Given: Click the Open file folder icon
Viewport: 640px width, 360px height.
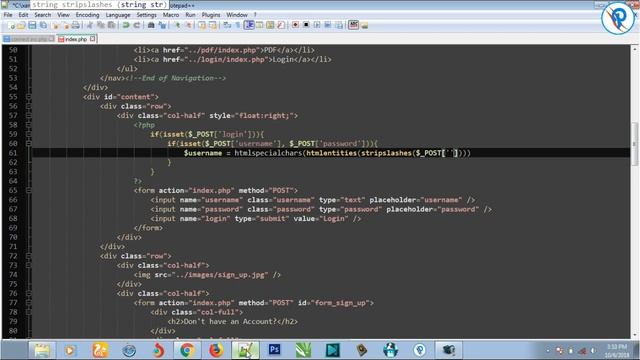Looking at the screenshot, I should 21,25.
